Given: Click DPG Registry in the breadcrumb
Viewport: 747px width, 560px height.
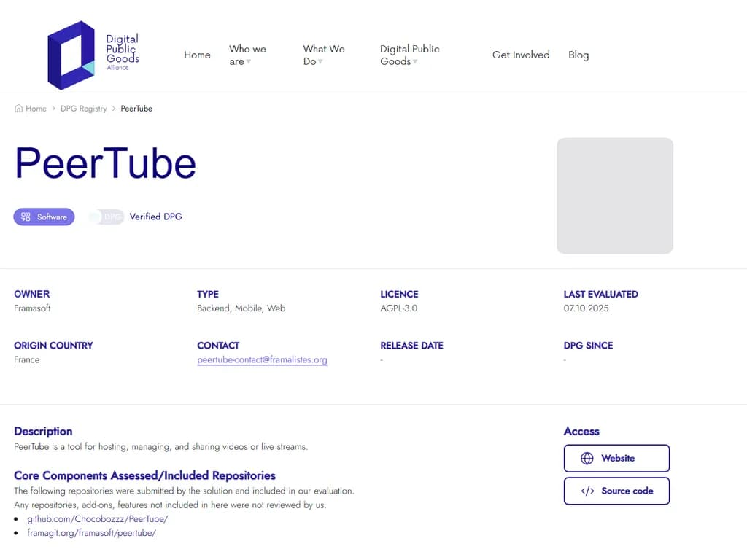Looking at the screenshot, I should click(83, 108).
